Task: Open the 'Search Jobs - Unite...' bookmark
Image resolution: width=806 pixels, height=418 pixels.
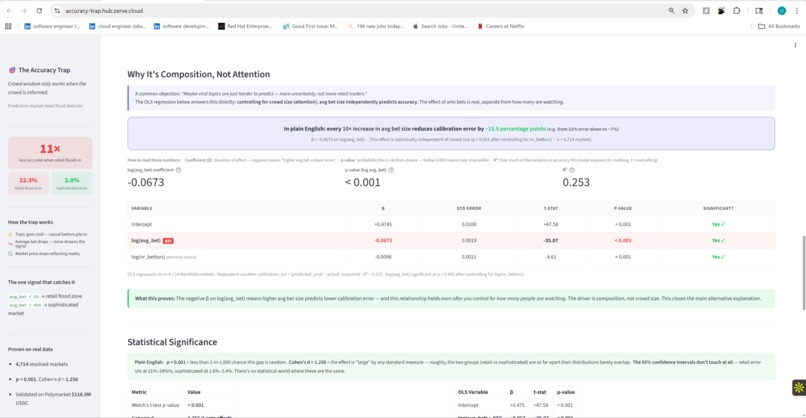Action: point(440,26)
